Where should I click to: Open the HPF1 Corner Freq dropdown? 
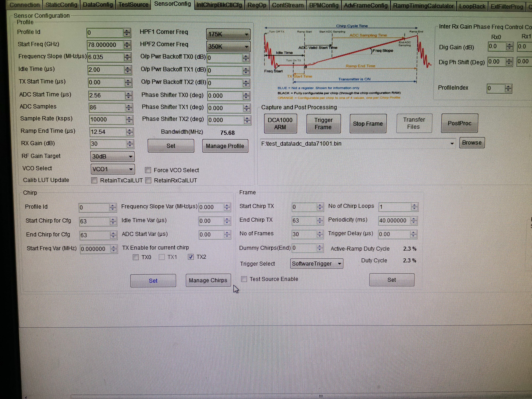click(228, 34)
